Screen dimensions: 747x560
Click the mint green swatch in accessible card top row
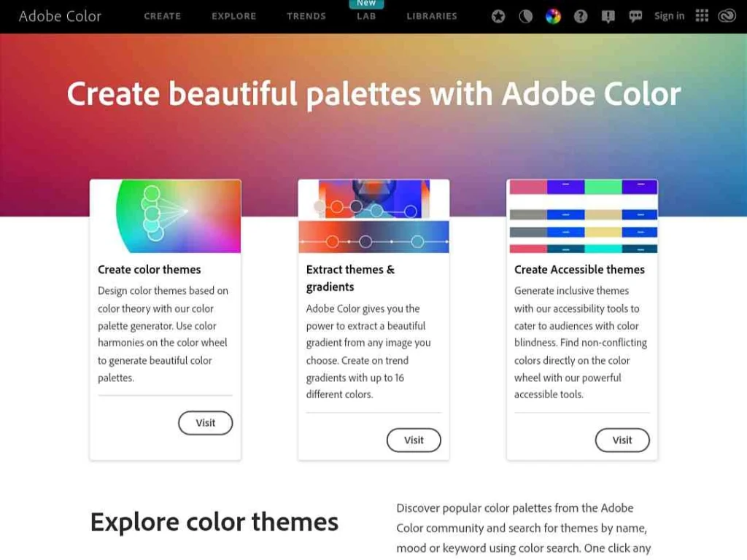603,187
